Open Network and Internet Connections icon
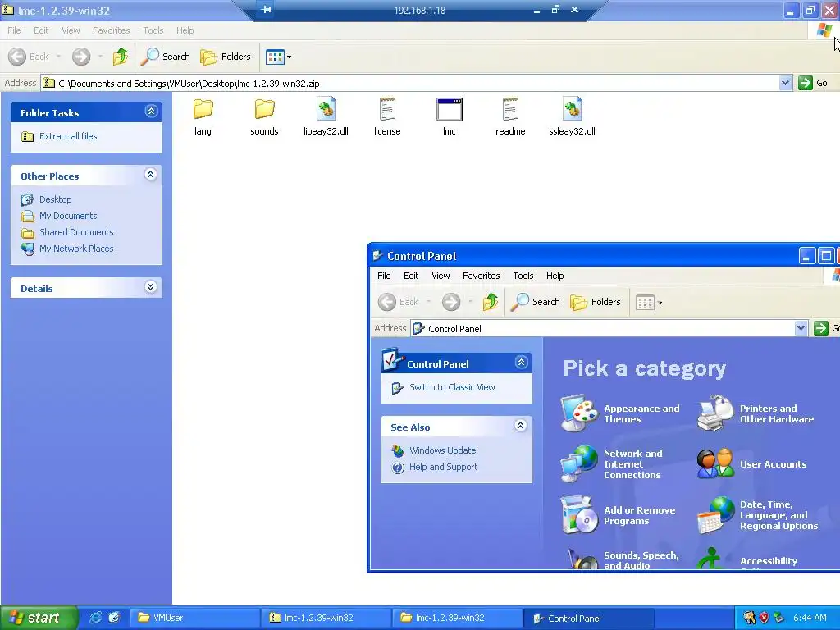 tap(579, 464)
